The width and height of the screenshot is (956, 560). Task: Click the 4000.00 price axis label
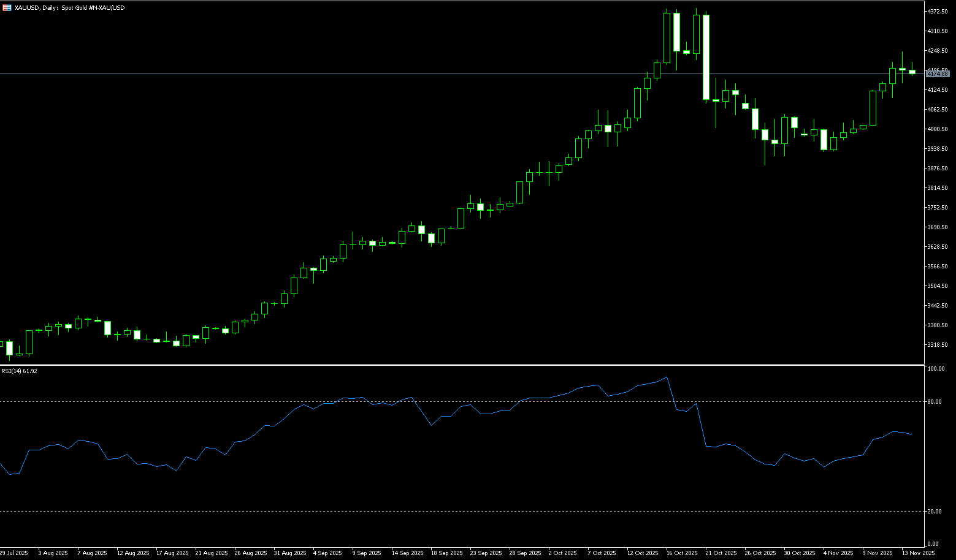click(938, 129)
